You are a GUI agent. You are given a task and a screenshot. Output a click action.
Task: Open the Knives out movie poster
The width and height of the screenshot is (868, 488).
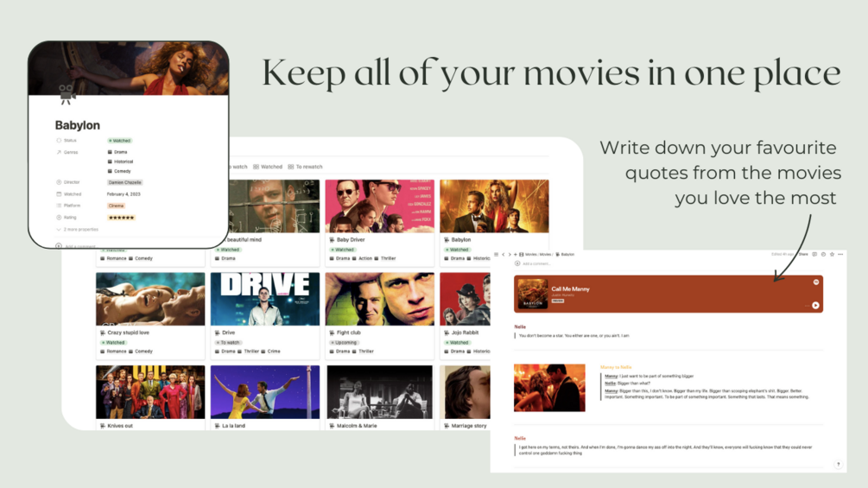[x=150, y=392]
